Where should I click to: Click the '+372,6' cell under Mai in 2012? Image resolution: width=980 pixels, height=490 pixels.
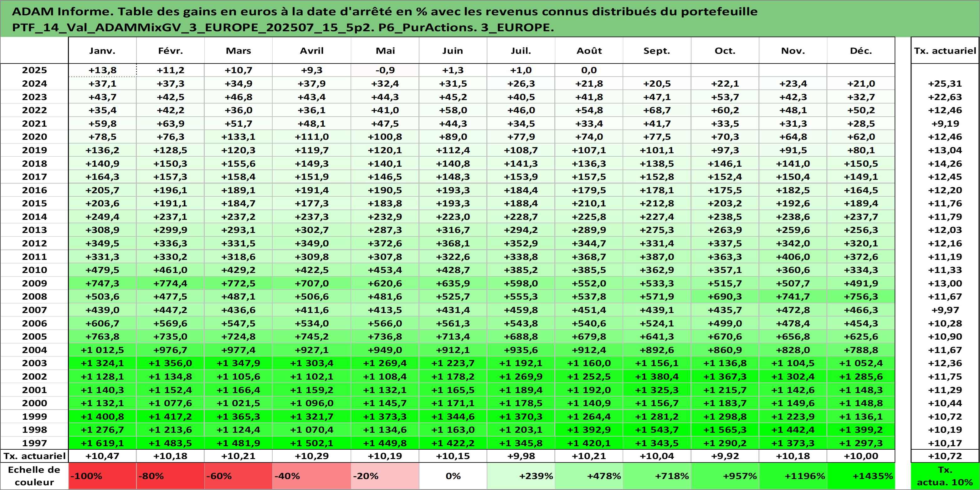click(x=385, y=243)
